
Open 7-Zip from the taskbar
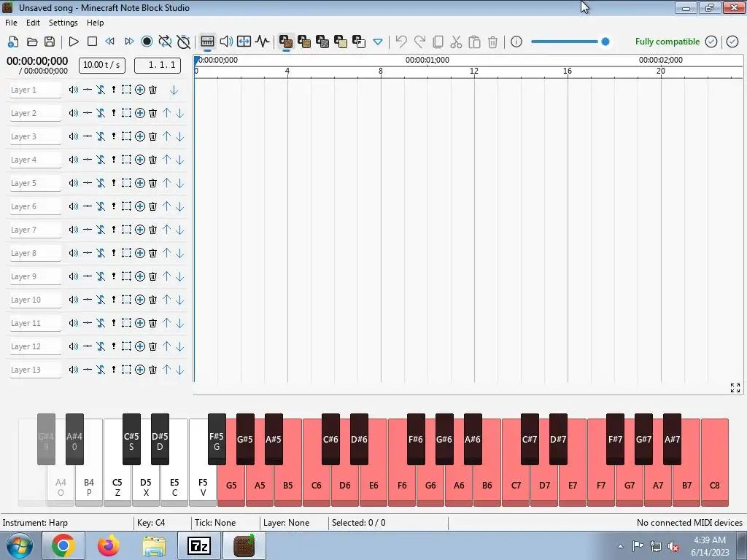[199, 545]
